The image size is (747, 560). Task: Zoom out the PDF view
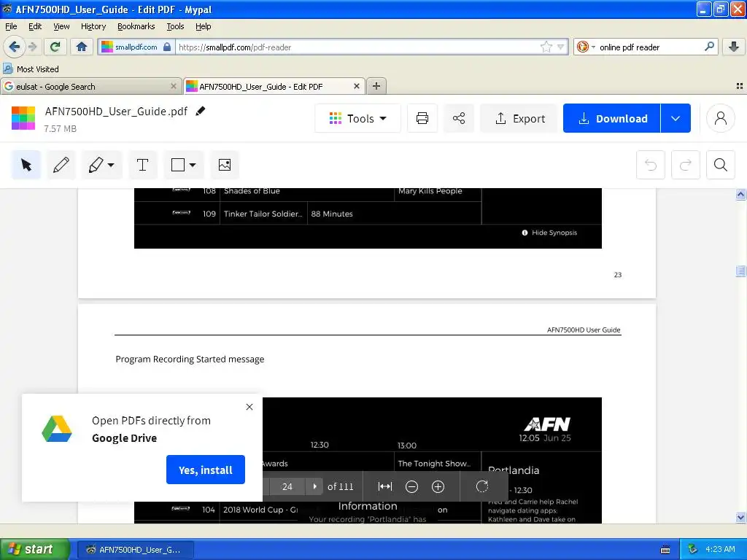[411, 486]
